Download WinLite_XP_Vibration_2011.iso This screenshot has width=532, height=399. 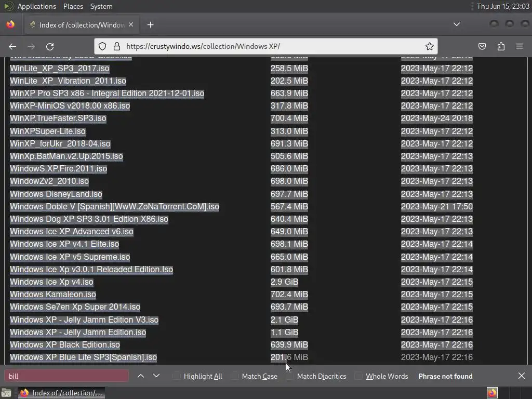[68, 81]
